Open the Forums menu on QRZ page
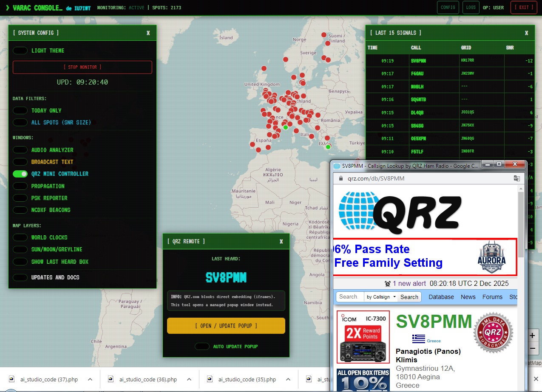The height and width of the screenshot is (392, 542). [492, 297]
